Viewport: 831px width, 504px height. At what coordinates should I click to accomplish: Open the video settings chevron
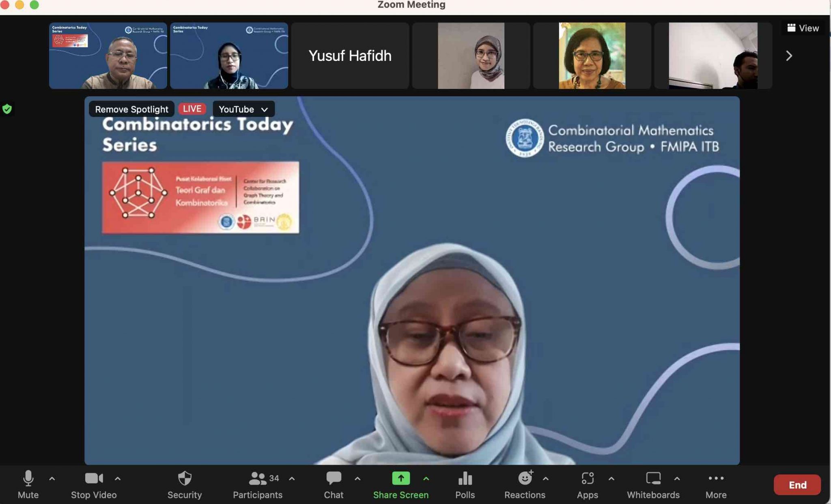118,479
